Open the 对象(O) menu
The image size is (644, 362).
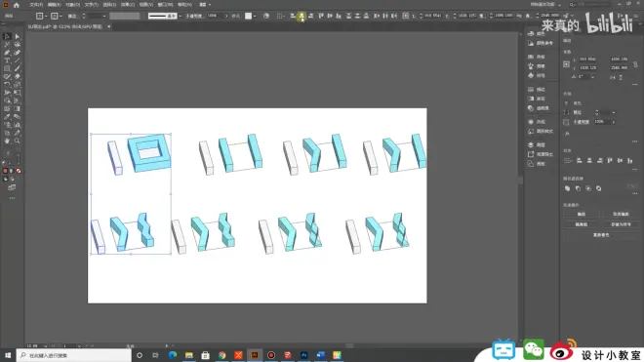pyautogui.click(x=73, y=5)
